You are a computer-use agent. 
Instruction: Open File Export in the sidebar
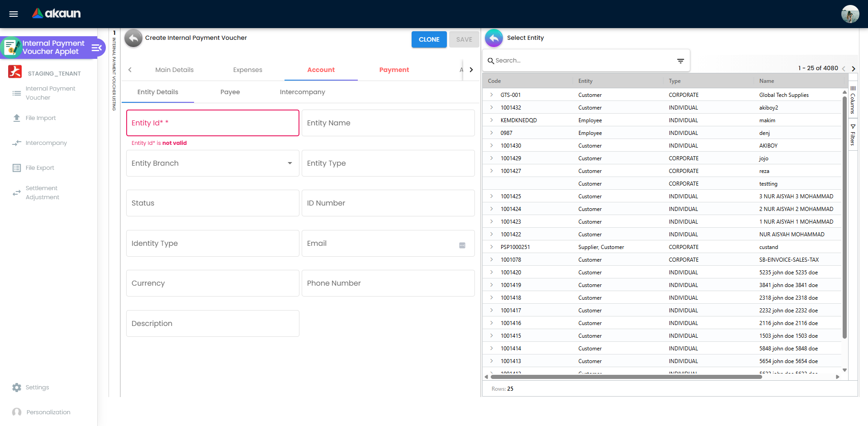point(39,168)
